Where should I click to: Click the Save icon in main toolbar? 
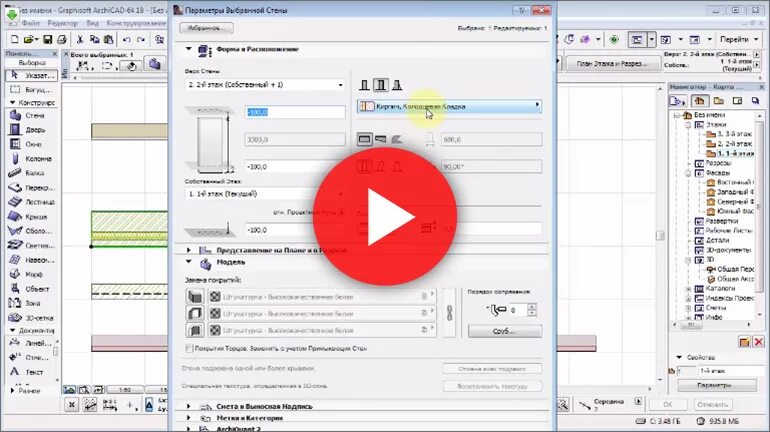(x=47, y=39)
